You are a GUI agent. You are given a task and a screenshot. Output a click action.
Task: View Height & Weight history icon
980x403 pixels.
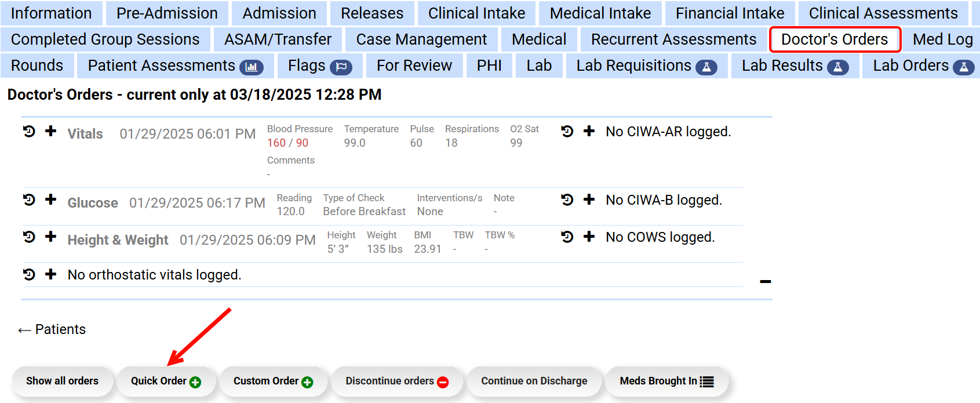tap(29, 237)
